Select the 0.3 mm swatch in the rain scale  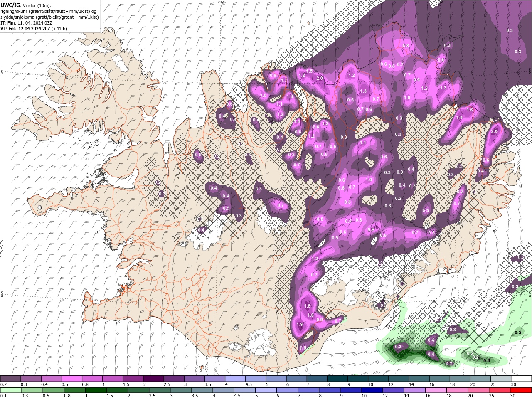pyautogui.click(x=32, y=390)
